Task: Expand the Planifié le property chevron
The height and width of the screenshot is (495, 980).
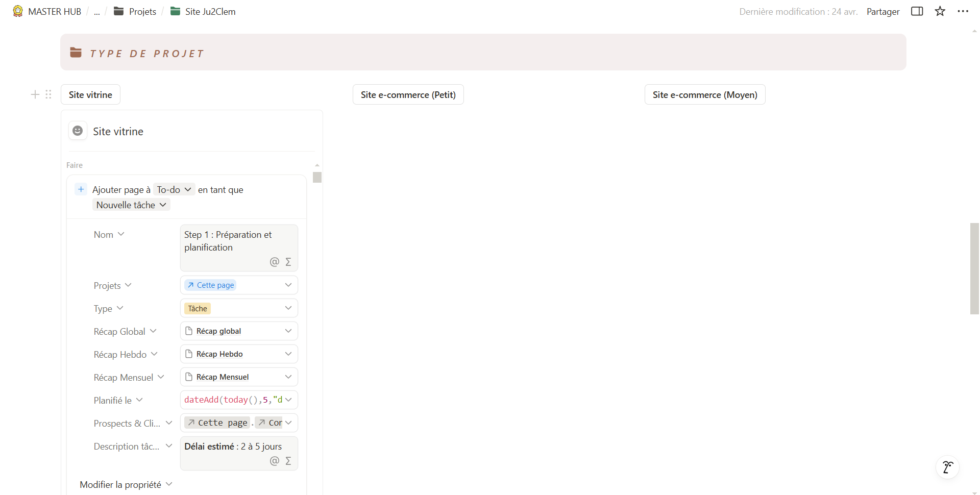Action: click(139, 400)
